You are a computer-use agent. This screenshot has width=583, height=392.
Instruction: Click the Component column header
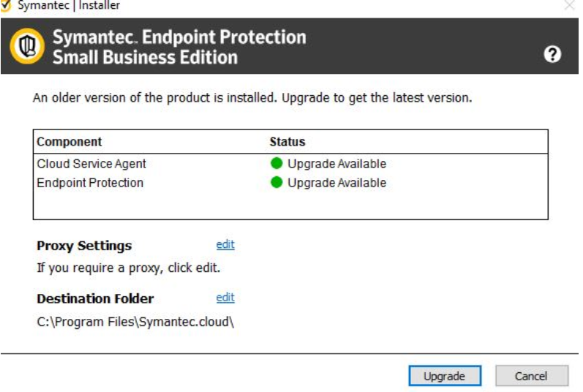pos(69,141)
